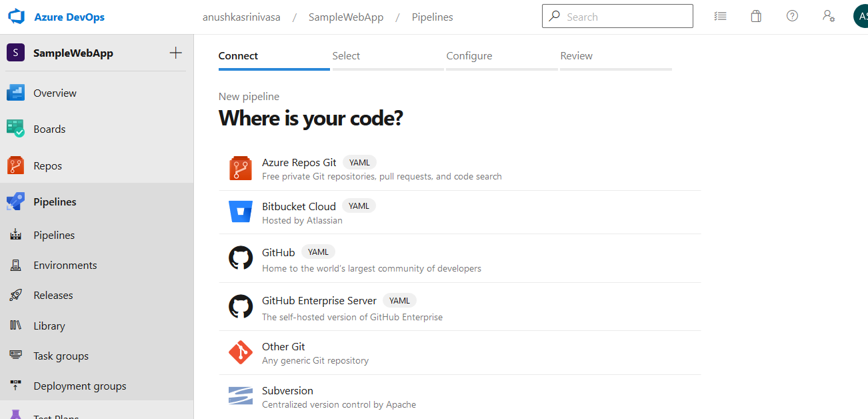Click the Releases rocket icon

click(x=15, y=295)
